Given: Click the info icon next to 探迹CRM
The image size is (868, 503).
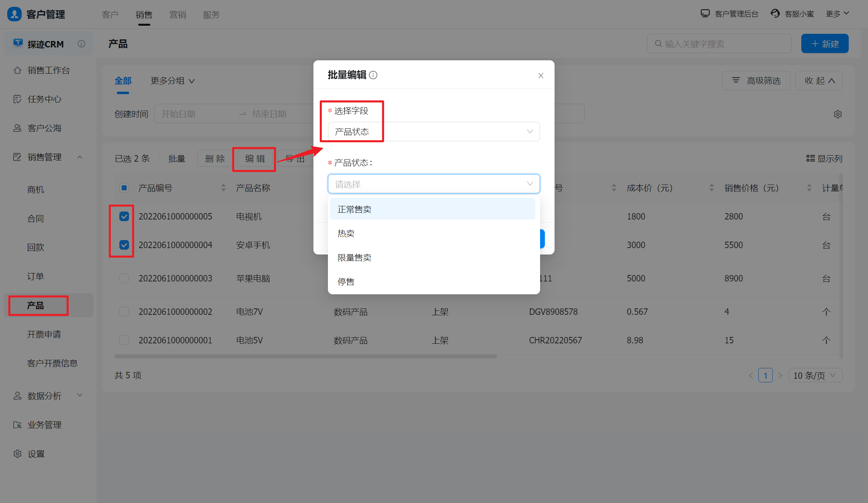Looking at the screenshot, I should (x=82, y=44).
